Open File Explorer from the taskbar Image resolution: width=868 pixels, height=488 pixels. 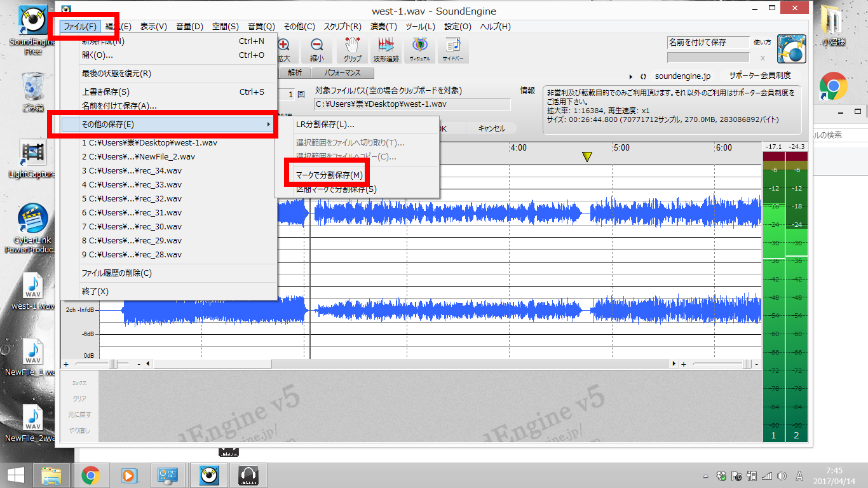tap(52, 475)
